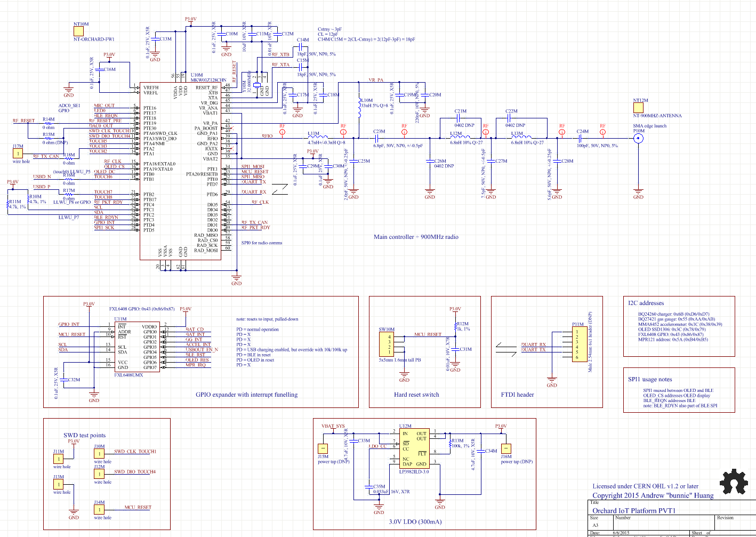This screenshot has height=537, width=756.
Task: Click the ACCEL_INT net label
Action: (x=198, y=344)
